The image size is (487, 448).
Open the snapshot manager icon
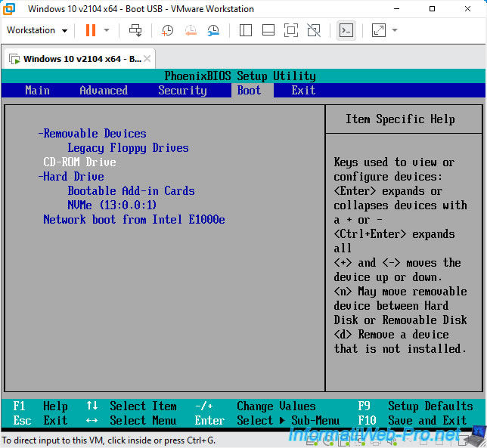point(213,30)
